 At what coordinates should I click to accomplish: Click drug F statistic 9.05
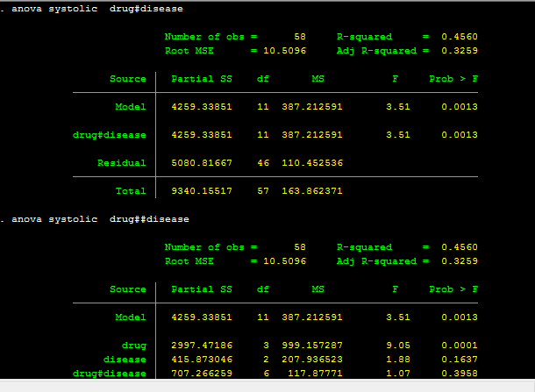398,346
